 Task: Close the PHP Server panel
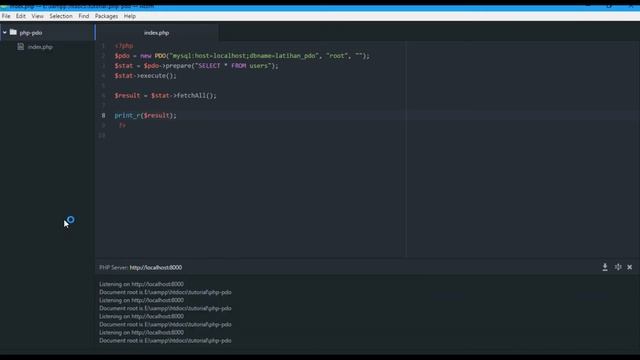[x=630, y=267]
